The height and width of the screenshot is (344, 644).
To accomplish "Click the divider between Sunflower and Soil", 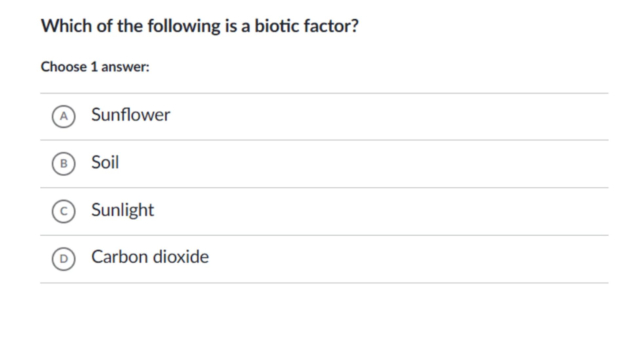I will click(324, 140).
